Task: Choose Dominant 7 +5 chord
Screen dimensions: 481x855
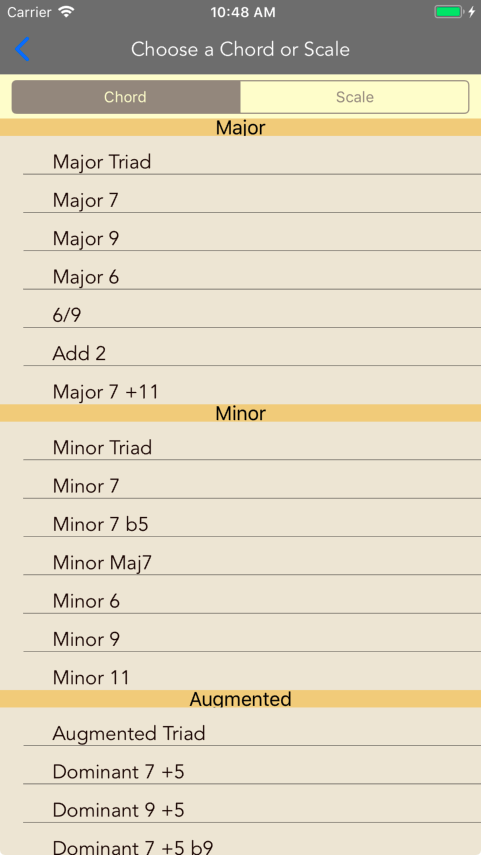Action: pos(240,765)
